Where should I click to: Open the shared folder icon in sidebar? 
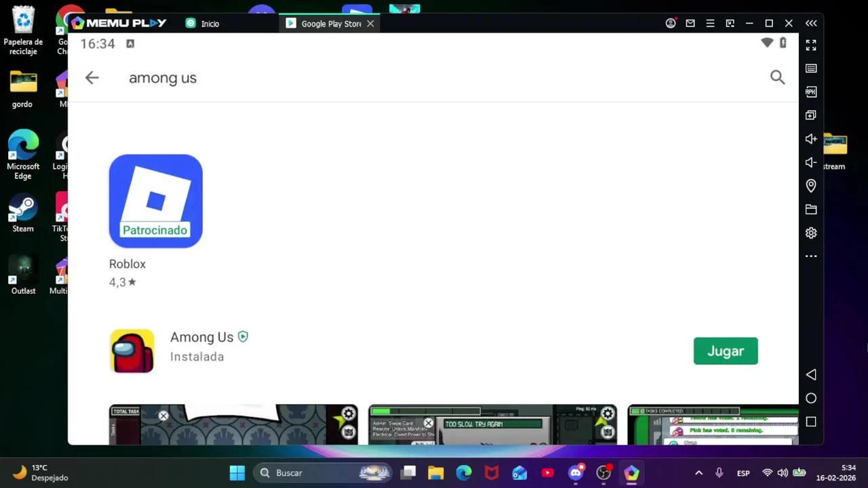811,209
